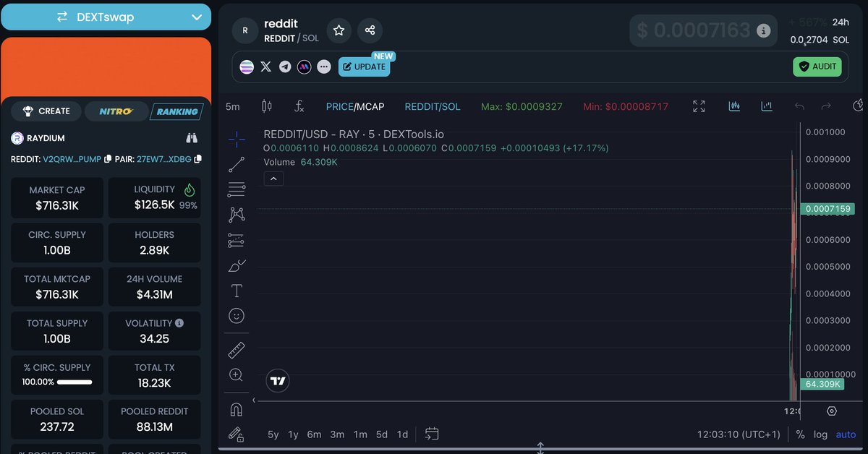Screen dimensions: 868x454
Task: Share the reddit pair page
Action: [370, 30]
